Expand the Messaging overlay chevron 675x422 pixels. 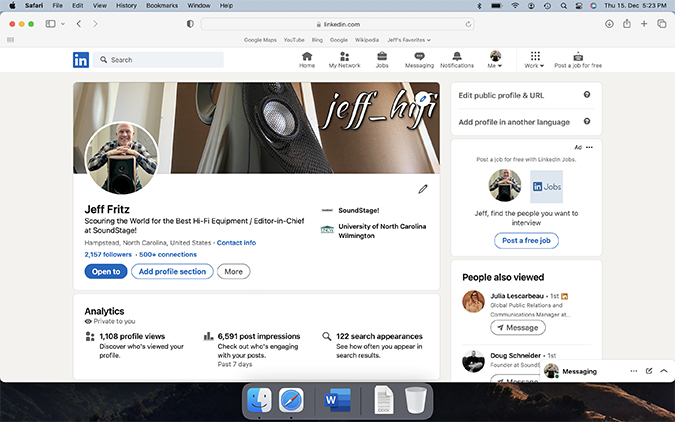coord(664,371)
